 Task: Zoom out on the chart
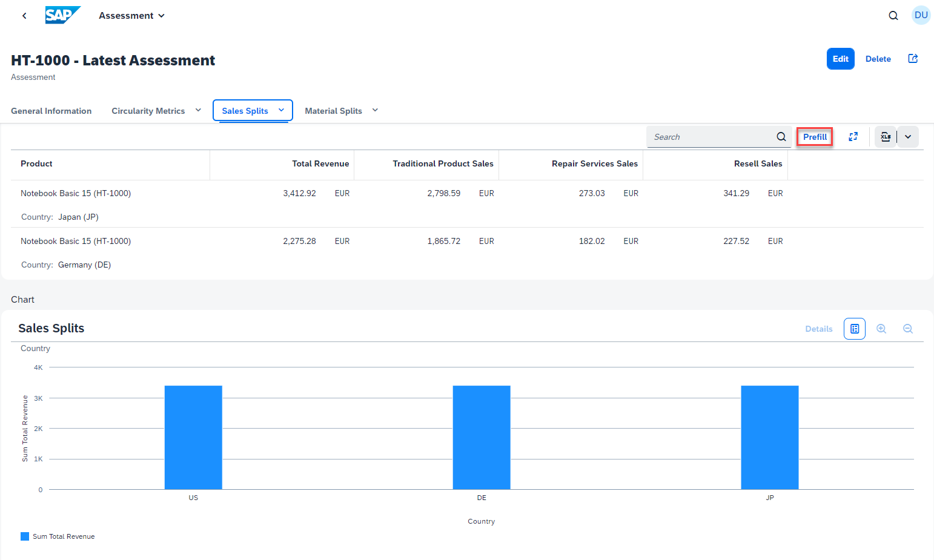coord(907,329)
